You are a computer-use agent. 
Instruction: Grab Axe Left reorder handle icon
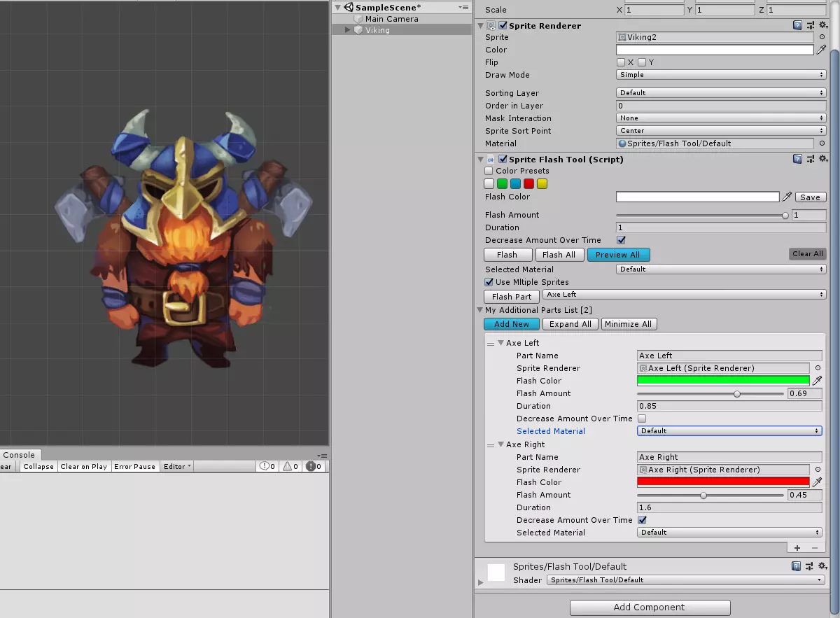tap(491, 343)
